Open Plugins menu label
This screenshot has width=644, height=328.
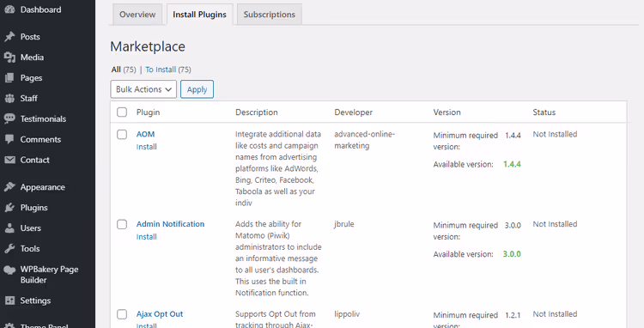(x=34, y=207)
